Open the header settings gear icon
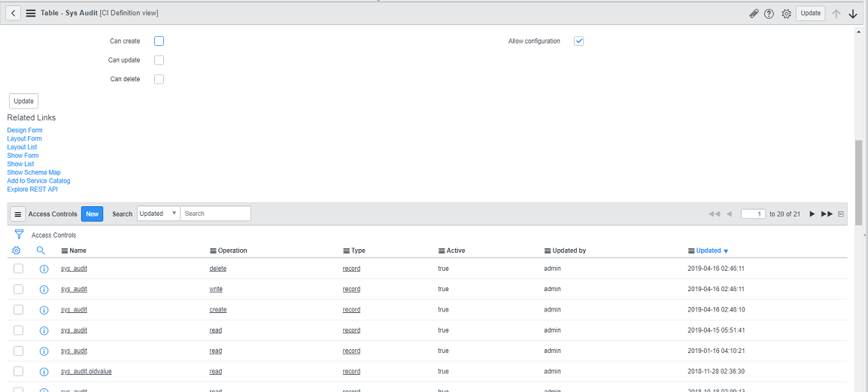The height and width of the screenshot is (392, 868). (x=786, y=14)
